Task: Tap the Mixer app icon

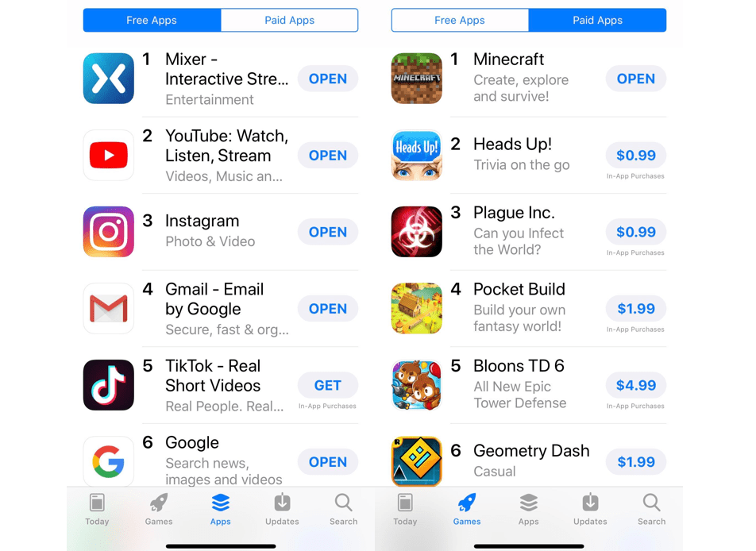Action: 109,79
